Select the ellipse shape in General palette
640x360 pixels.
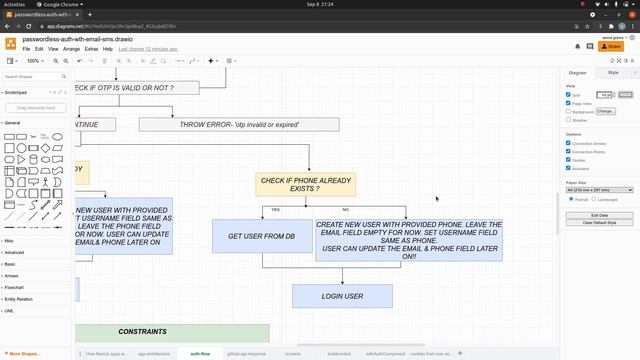coord(58,136)
